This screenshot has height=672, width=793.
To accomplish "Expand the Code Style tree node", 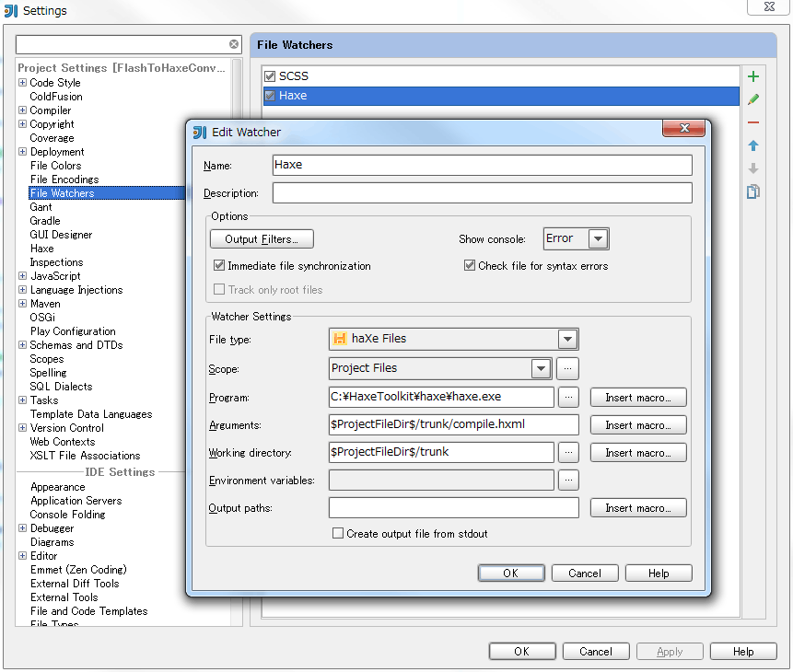I will tap(22, 83).
